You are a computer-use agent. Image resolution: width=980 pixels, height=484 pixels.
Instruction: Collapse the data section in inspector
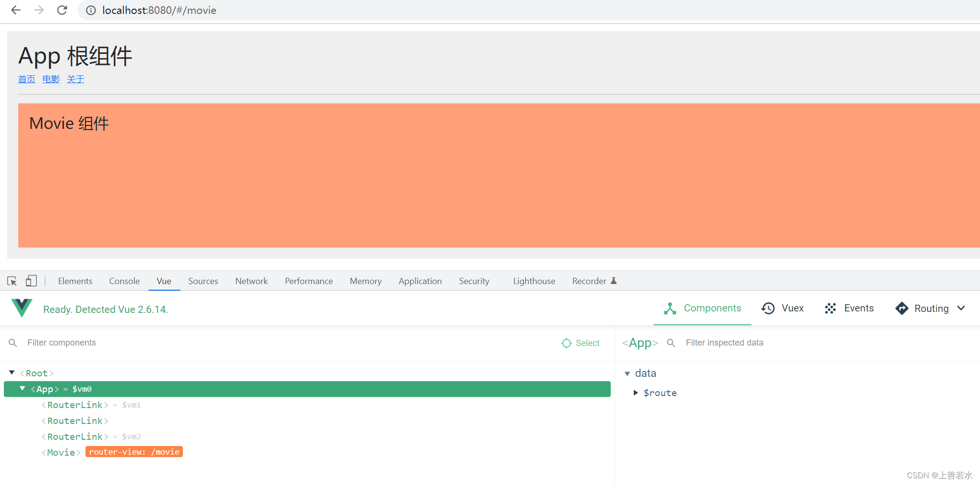click(x=627, y=373)
